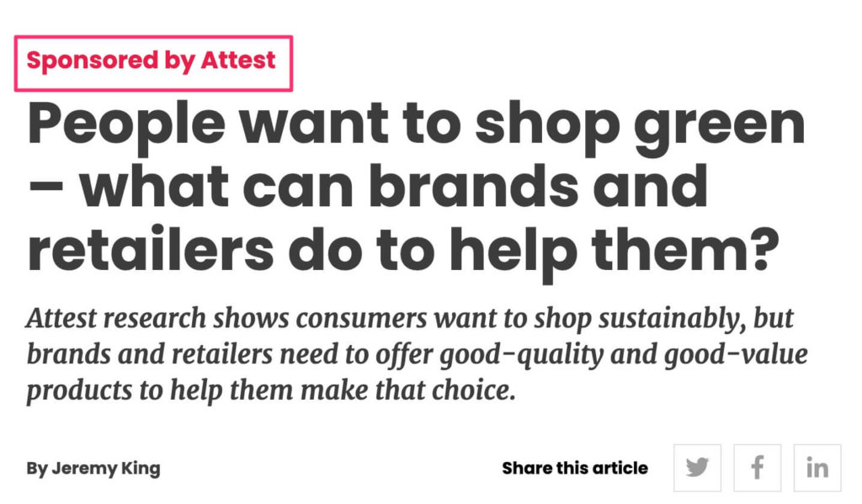Share the article on Twitter

[697, 468]
